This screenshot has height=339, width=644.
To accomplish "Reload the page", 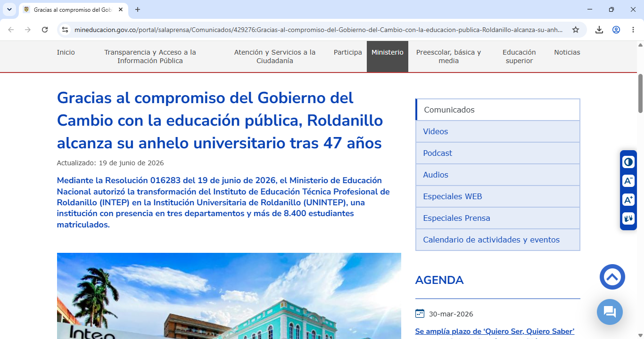I will coord(45,30).
